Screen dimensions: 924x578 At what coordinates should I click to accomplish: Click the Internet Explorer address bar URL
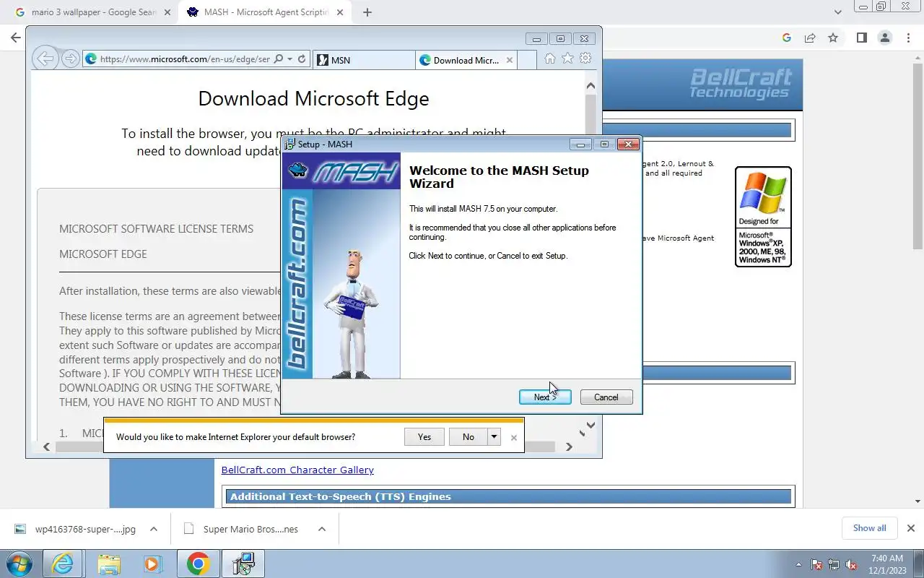185,59
